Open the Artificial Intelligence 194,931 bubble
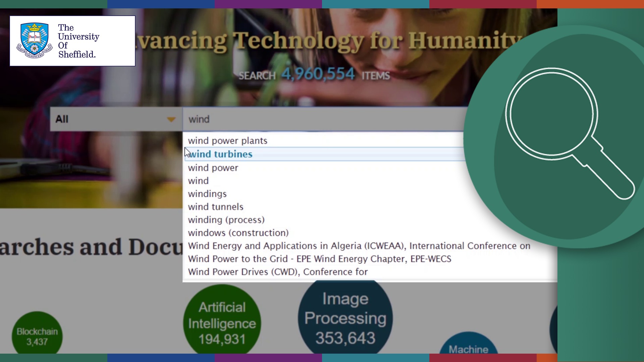The height and width of the screenshot is (362, 644). click(222, 320)
